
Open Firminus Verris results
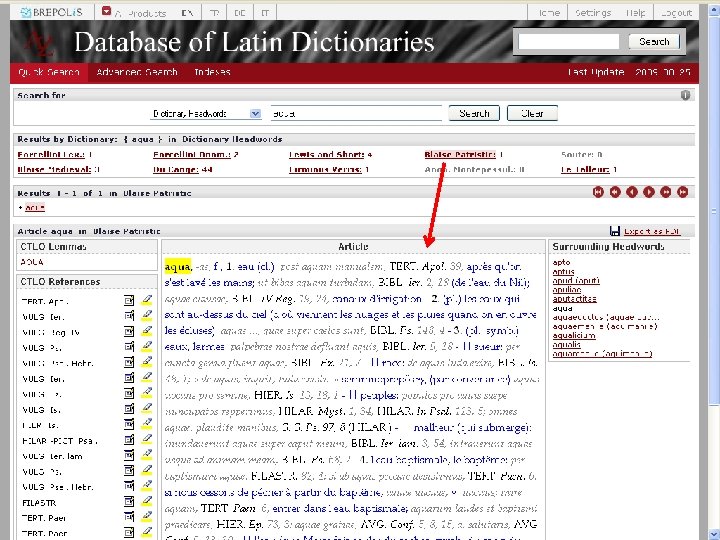[x=325, y=169]
